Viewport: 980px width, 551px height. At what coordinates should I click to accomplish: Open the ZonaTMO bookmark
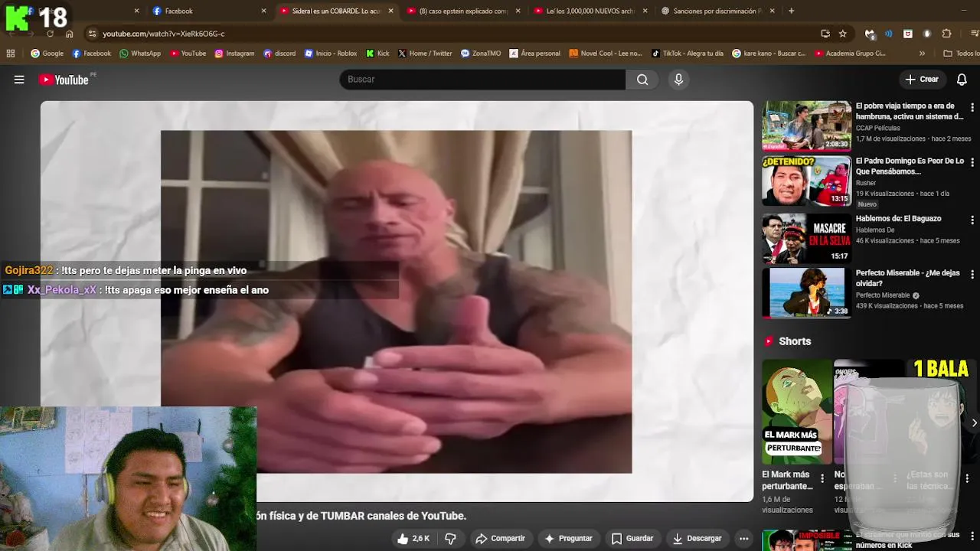[481, 54]
